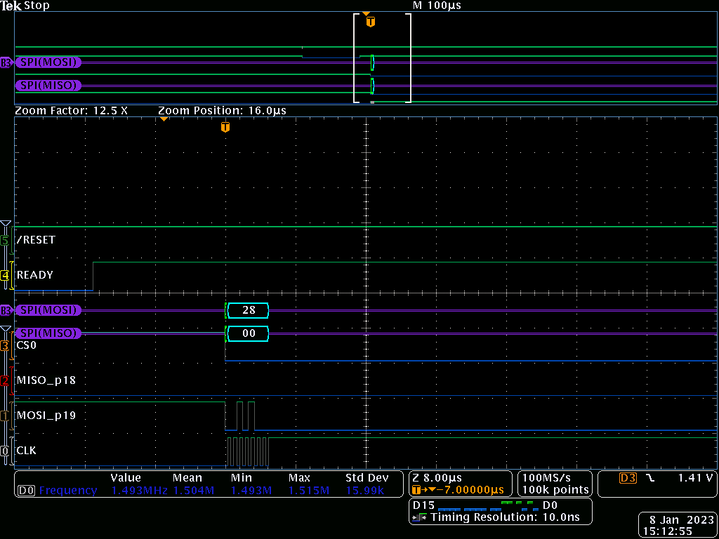Screen dimensions: 719x539
Task: Select the SPI(MISO) bus label in zoom view
Action: coord(48,333)
